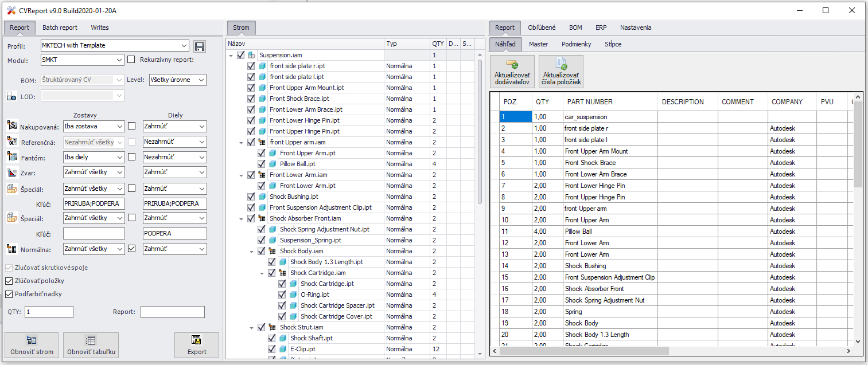Click the Aktualizovať dodávateľov update icon
The width and height of the screenshot is (868, 365).
coord(511,65)
